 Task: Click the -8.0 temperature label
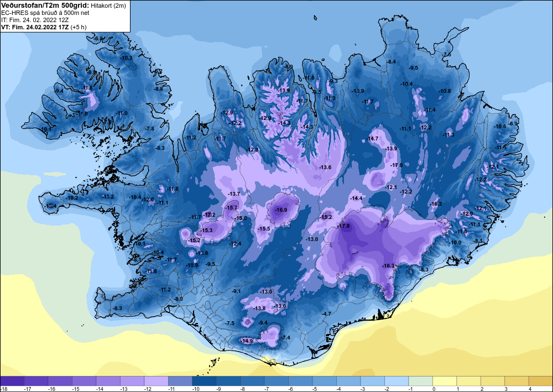tap(179, 299)
